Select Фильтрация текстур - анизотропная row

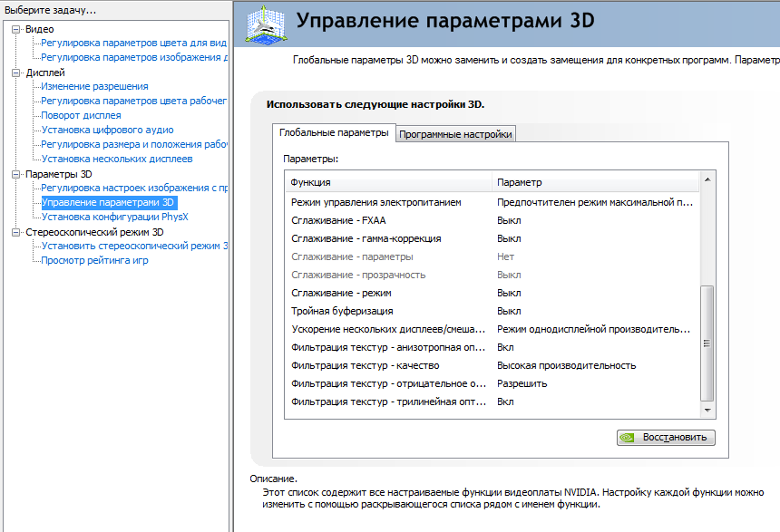click(x=492, y=347)
